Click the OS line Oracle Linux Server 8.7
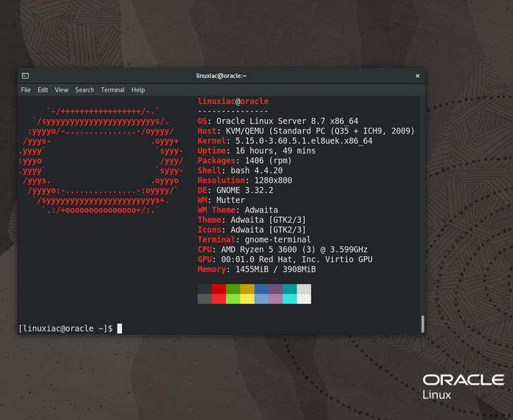The image size is (513, 420). (x=278, y=121)
